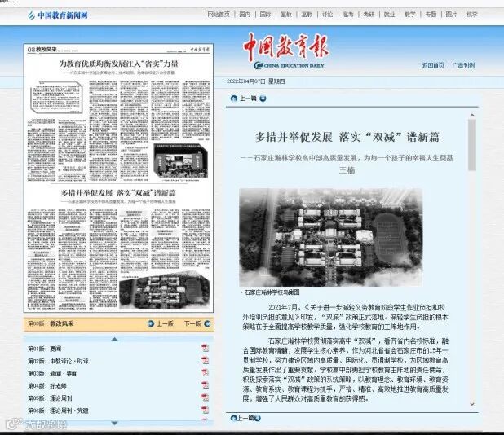This screenshot has width=504, height=435.
Task: Open PDF icon for 第05版 理论周刊
Action: point(205,398)
